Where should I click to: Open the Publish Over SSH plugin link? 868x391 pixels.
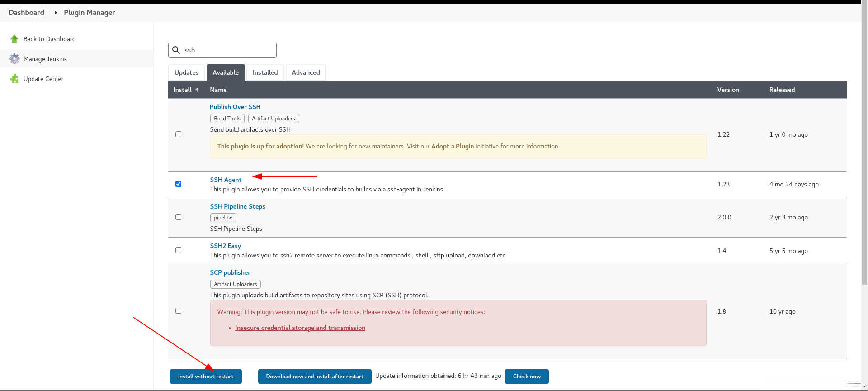click(235, 107)
